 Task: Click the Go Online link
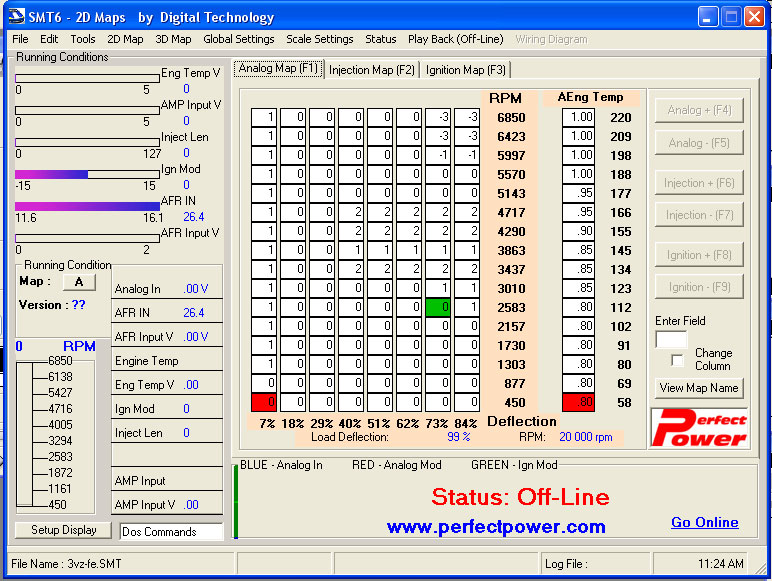[705, 522]
